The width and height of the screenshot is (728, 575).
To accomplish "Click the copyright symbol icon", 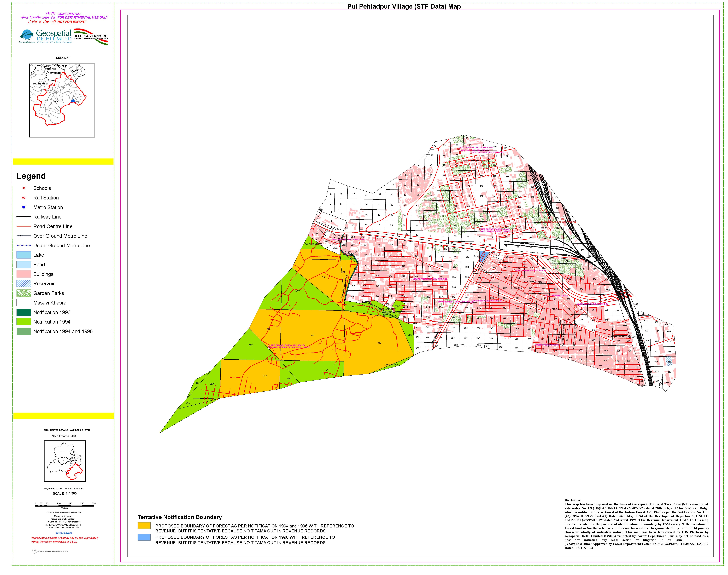I will [x=34, y=551].
